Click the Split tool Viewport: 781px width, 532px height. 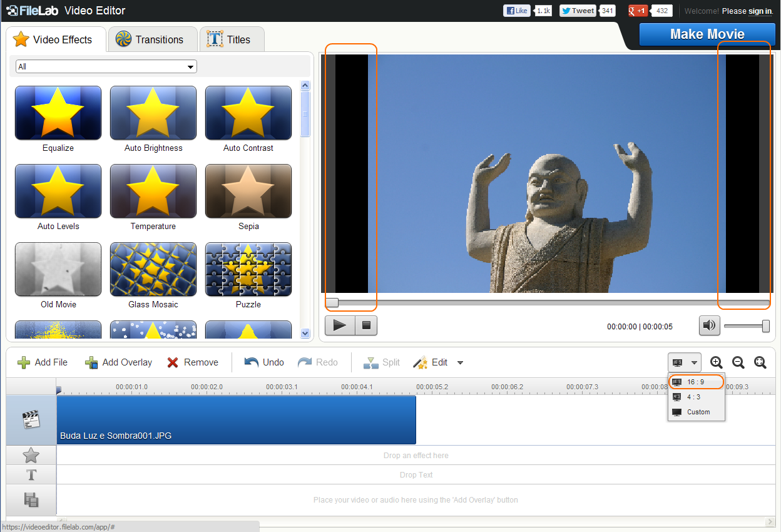coord(382,362)
